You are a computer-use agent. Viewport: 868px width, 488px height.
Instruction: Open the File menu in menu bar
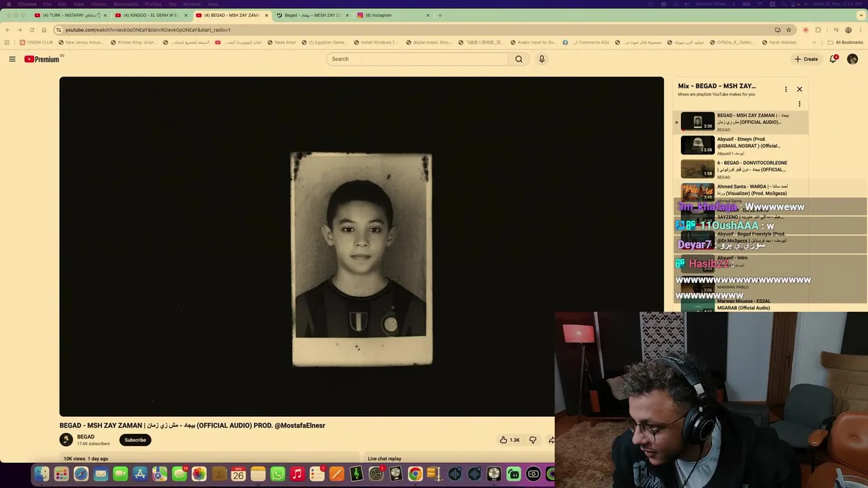coord(47,4)
